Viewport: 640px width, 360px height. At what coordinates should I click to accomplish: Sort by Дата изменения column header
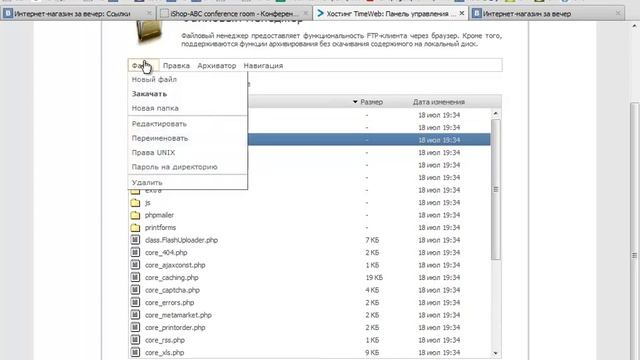[439, 102]
